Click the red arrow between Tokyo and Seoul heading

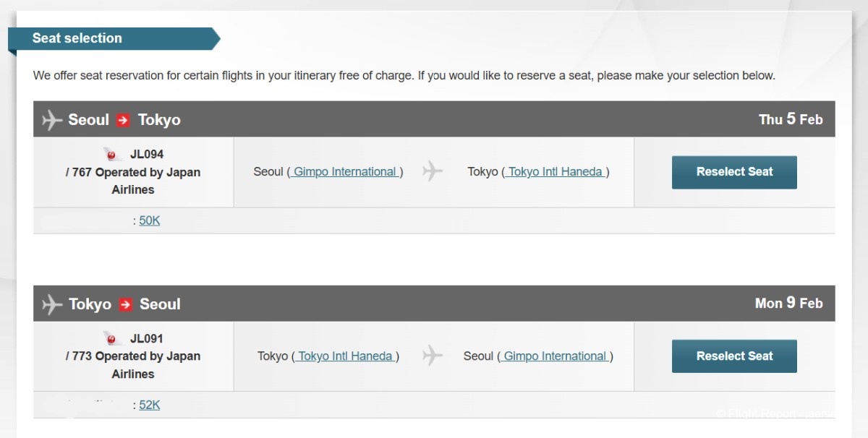coord(125,304)
